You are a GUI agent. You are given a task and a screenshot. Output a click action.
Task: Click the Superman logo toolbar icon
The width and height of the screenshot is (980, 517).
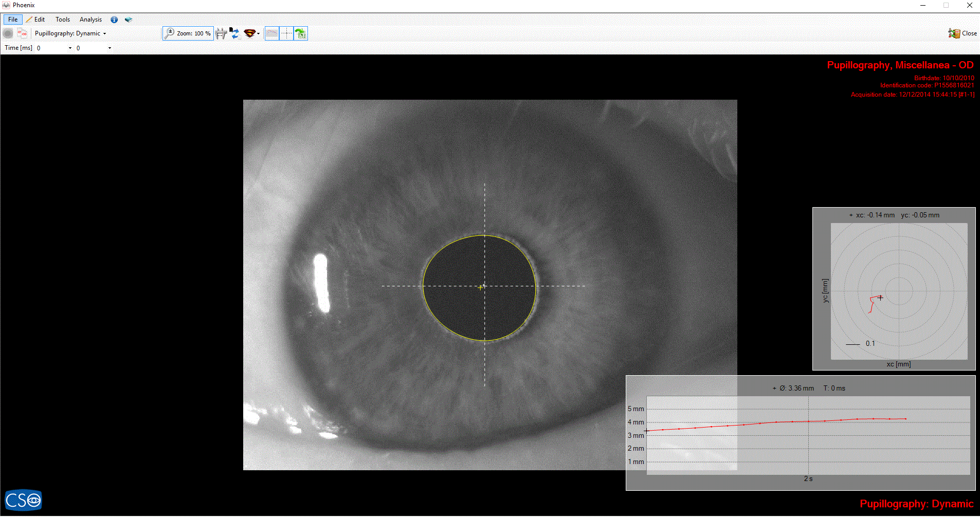[249, 34]
